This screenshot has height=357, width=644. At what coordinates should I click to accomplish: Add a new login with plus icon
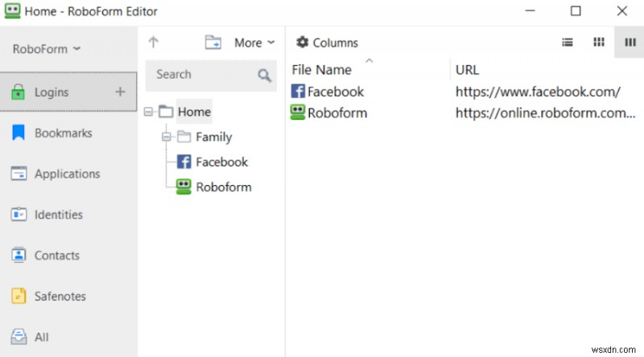[x=120, y=92]
